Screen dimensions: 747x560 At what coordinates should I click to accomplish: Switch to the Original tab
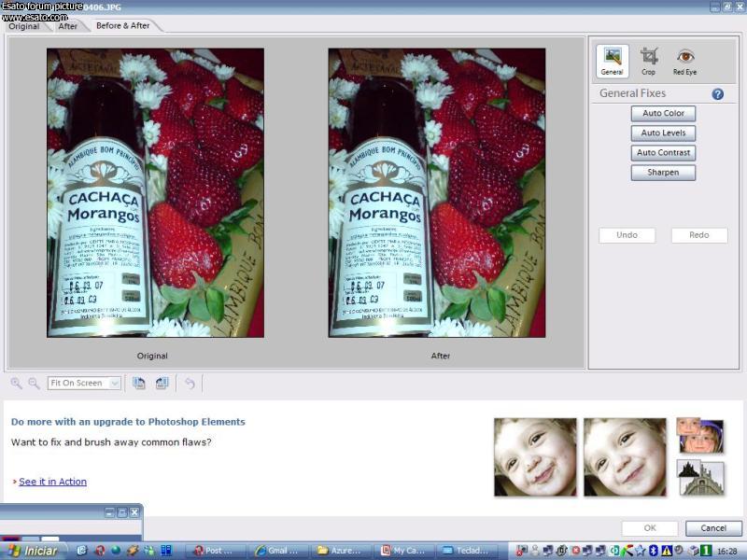pyautogui.click(x=24, y=26)
